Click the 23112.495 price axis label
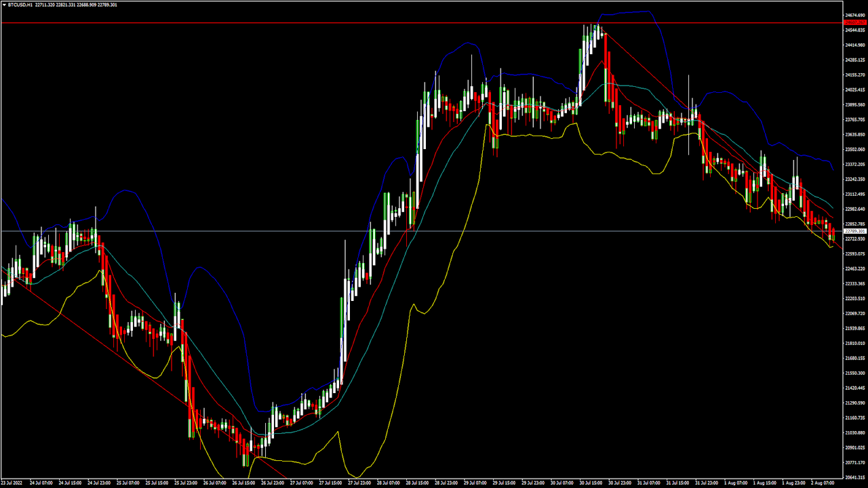868x488 pixels. (x=855, y=194)
